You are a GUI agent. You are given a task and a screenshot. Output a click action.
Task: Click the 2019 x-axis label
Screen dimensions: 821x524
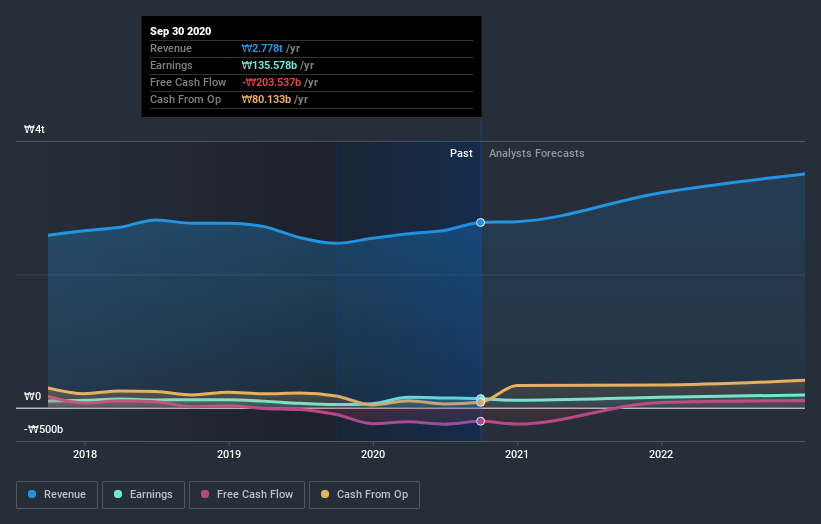tap(229, 454)
